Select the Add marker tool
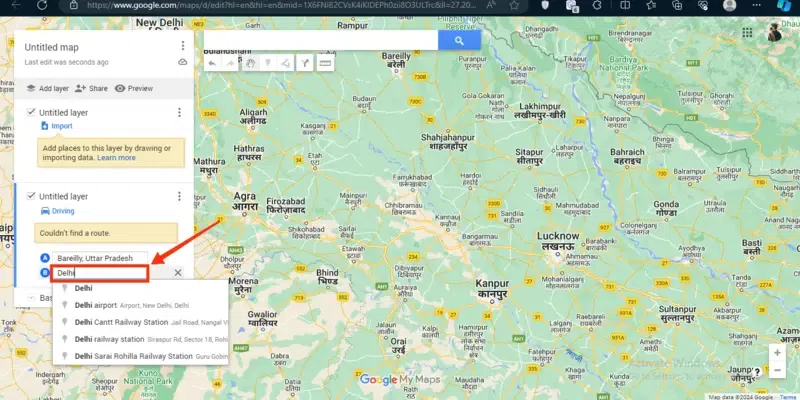 [x=268, y=63]
